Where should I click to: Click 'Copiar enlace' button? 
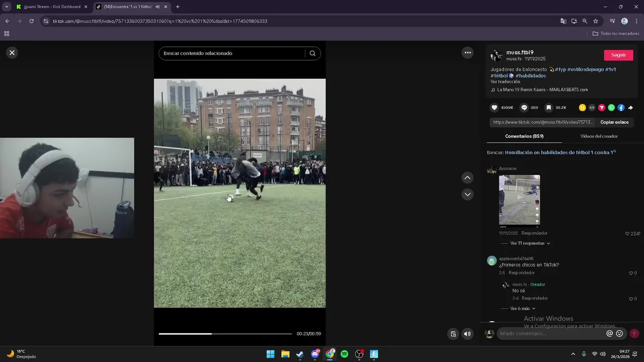[614, 122]
